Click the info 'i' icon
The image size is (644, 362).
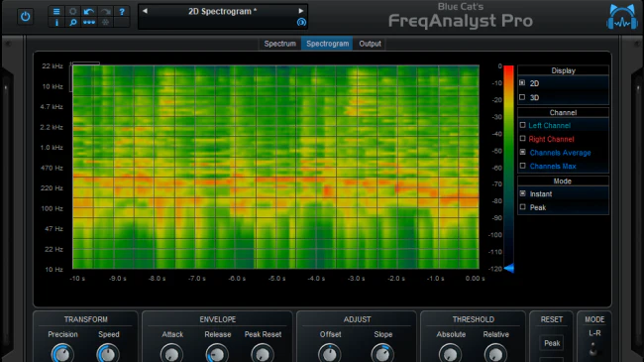(56, 22)
